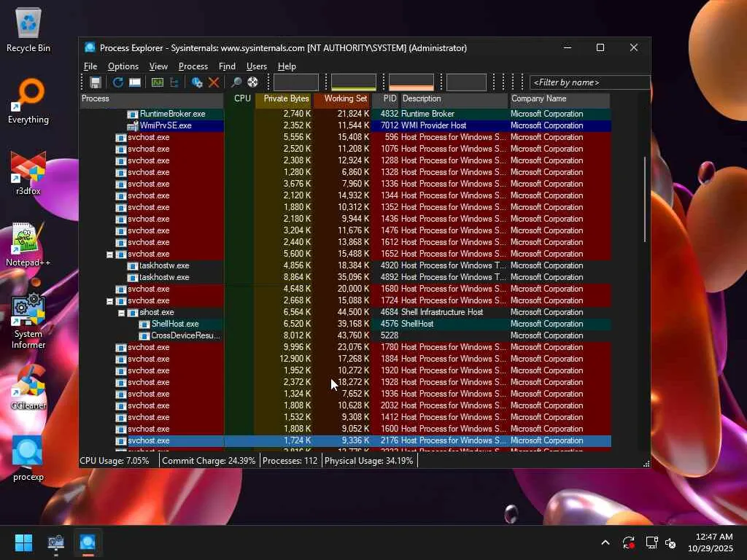The height and width of the screenshot is (560, 747).
Task: Collapse the sihost.exe tree node
Action: (121, 313)
